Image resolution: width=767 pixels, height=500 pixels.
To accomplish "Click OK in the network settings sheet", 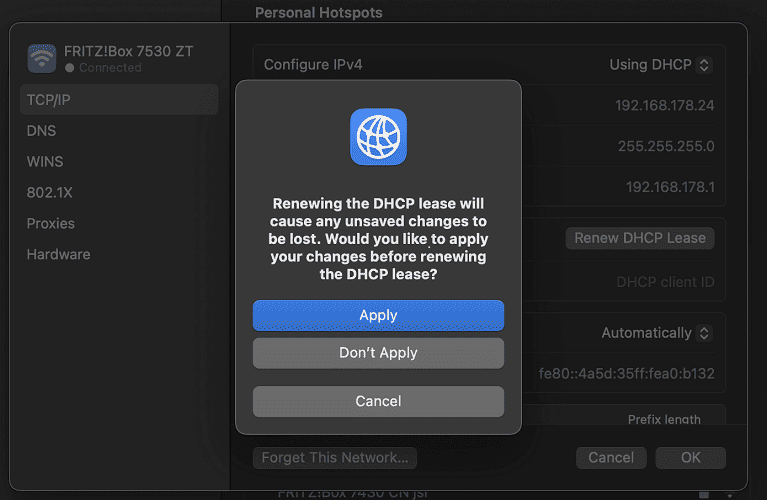I will pos(690,458).
